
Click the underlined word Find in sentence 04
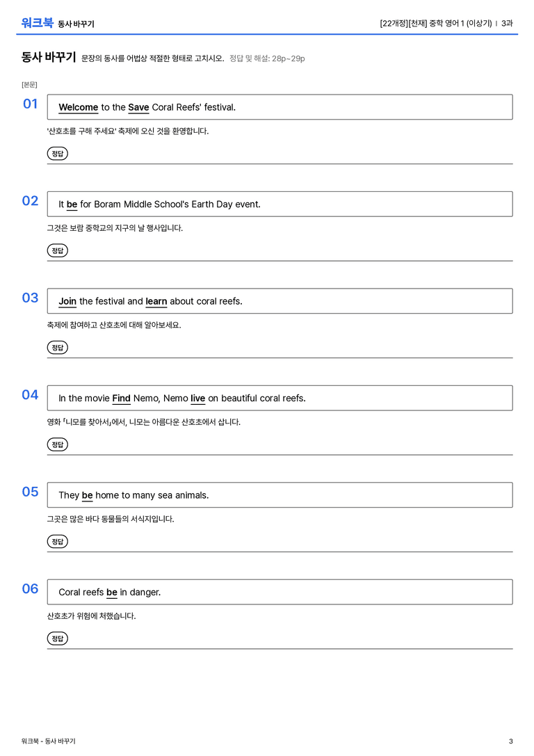tap(122, 399)
